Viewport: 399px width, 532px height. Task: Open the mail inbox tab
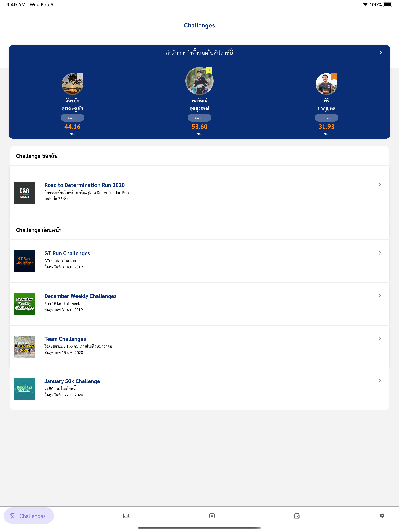pyautogui.click(x=297, y=516)
